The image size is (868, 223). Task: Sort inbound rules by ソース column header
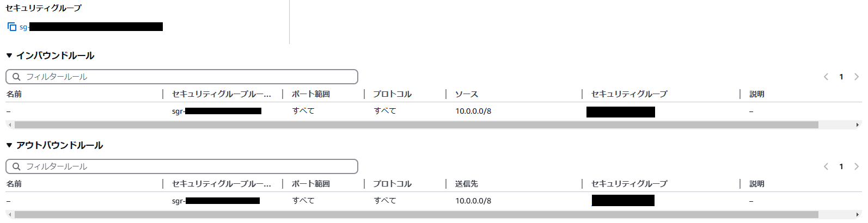coord(467,94)
